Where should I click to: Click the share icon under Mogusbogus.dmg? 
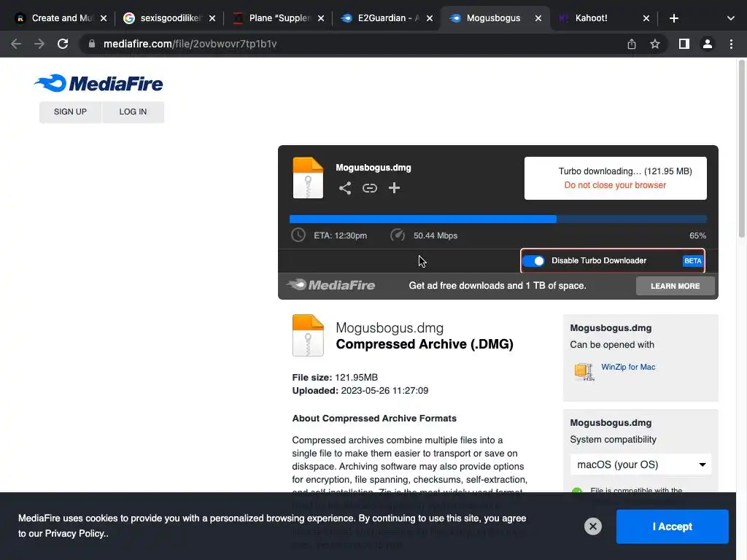point(345,188)
